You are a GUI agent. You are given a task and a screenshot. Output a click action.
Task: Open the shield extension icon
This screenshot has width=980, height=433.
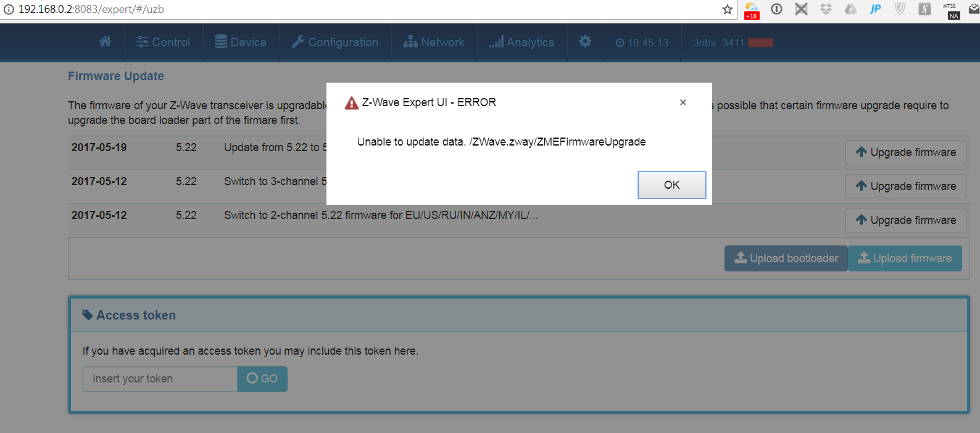click(900, 9)
